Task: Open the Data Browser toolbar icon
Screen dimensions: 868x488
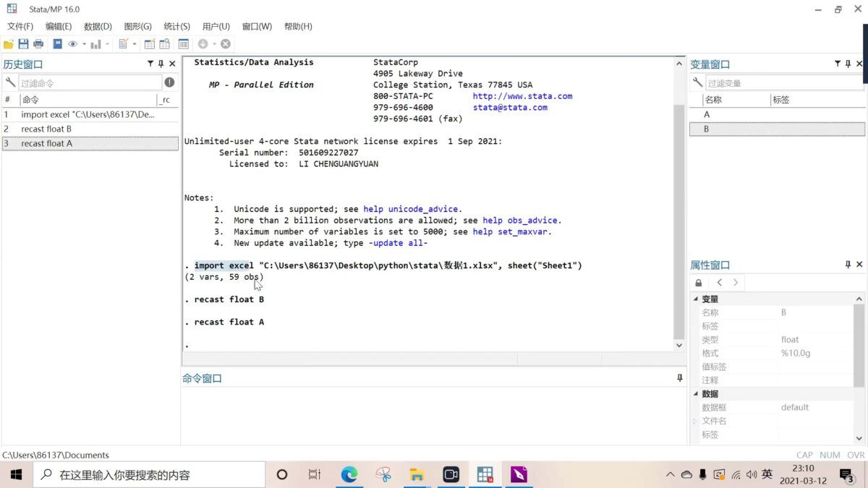Action: point(165,44)
